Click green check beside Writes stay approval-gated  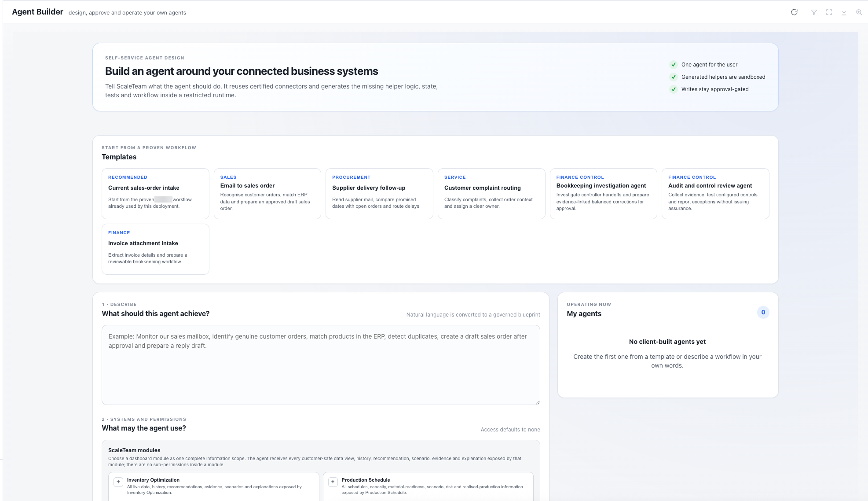(x=673, y=89)
